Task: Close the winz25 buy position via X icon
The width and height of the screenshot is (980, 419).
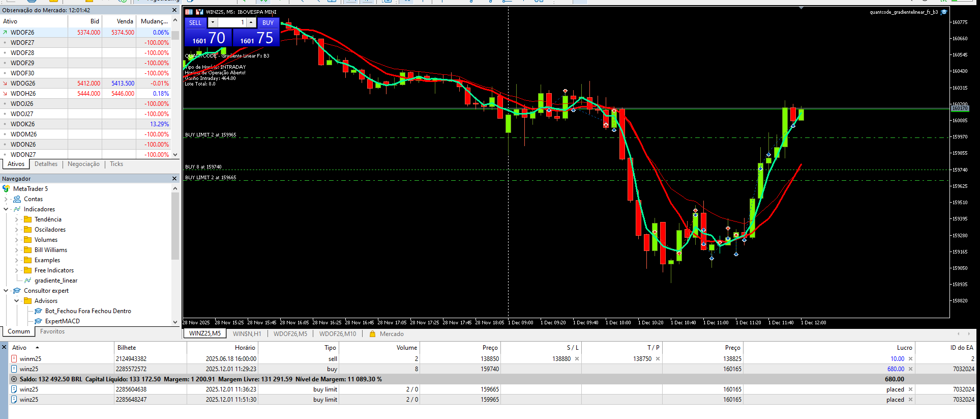Action: pos(910,369)
